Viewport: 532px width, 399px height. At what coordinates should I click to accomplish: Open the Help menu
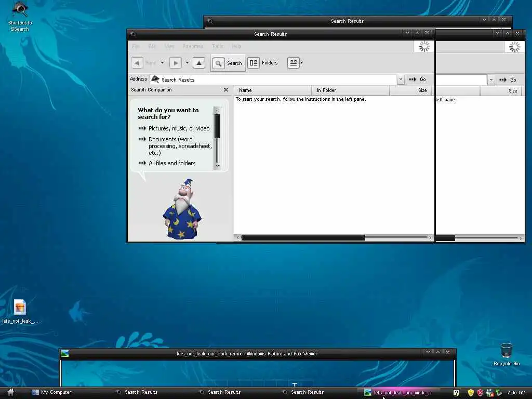(236, 46)
